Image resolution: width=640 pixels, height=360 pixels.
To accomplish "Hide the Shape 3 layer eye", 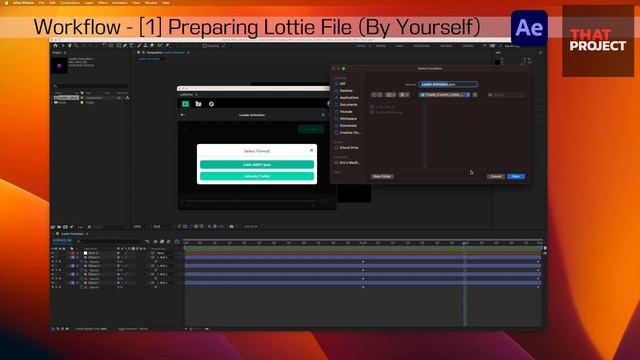I will tap(53, 266).
